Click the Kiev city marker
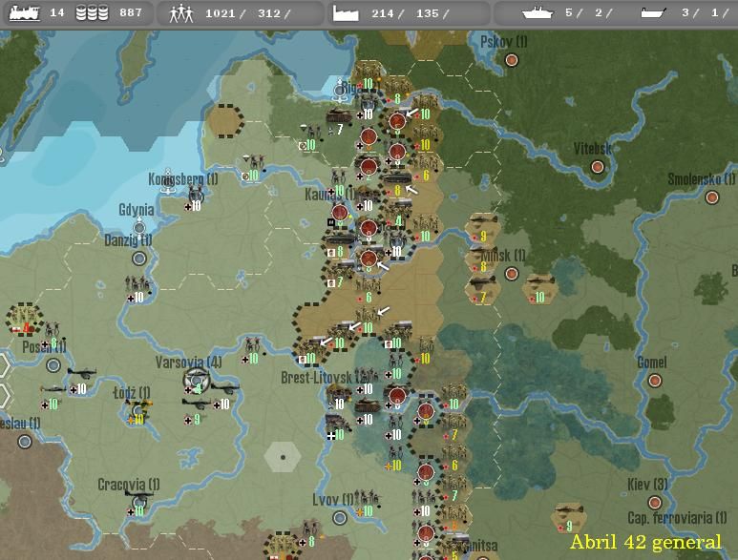Screen dimensions: 738x560 tap(655, 503)
